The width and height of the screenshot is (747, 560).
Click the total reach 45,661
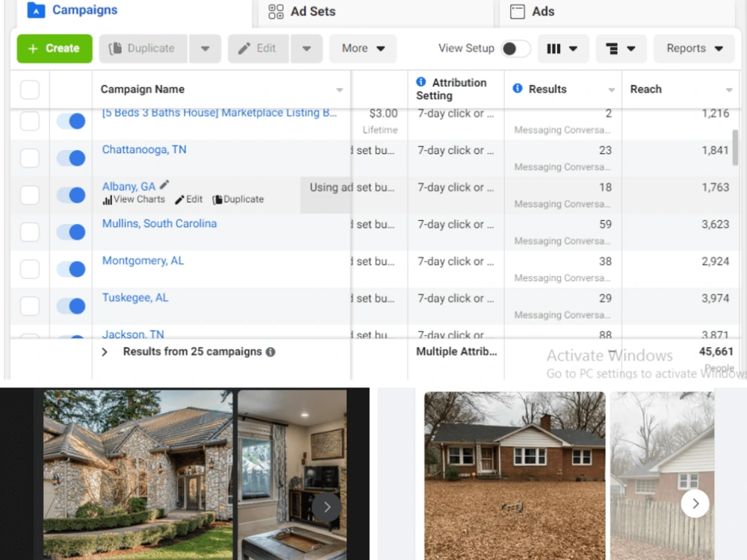pos(716,352)
